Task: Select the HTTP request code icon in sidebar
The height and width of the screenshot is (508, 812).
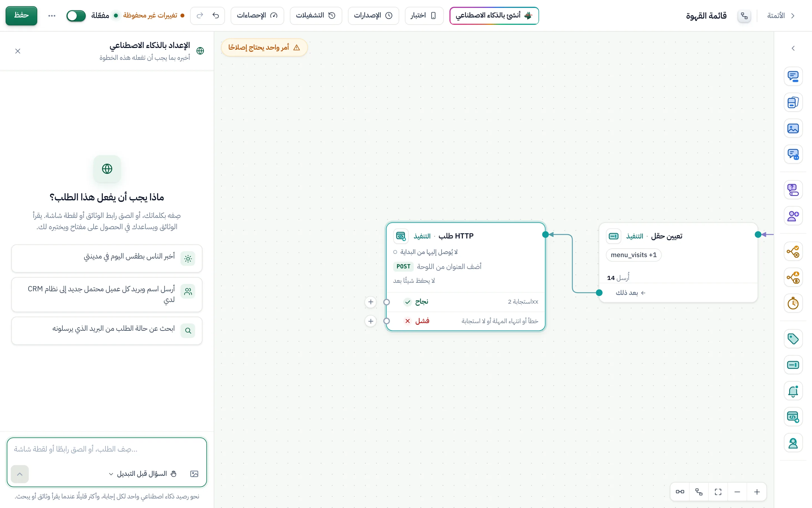Action: (793, 417)
